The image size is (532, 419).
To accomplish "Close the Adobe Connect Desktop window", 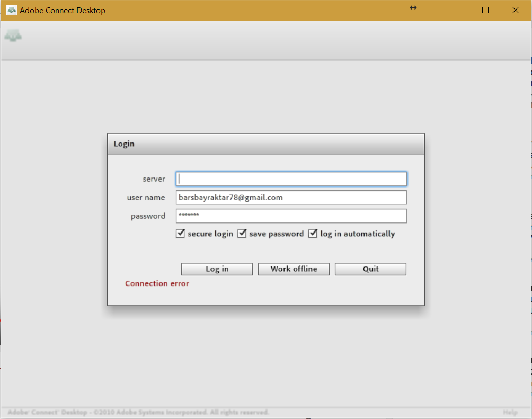I will [x=516, y=10].
